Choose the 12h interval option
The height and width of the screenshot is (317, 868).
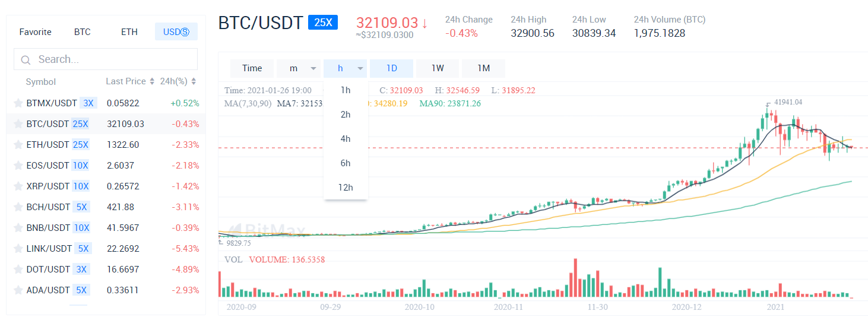pyautogui.click(x=346, y=188)
